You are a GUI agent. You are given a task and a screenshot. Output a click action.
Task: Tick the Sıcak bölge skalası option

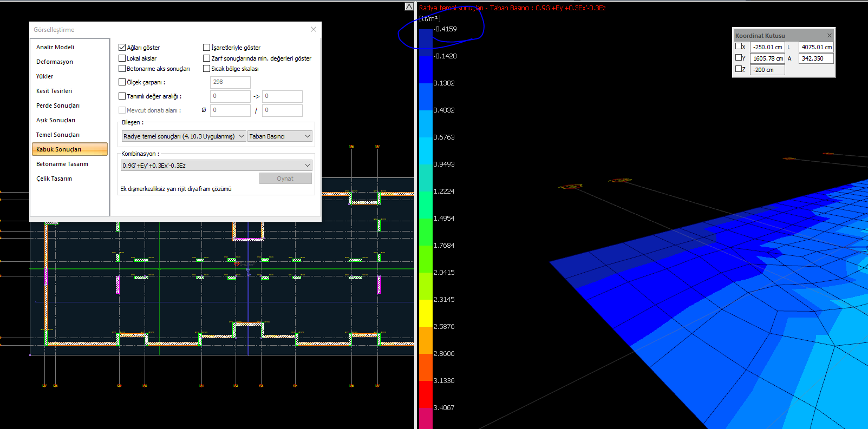[x=206, y=69]
